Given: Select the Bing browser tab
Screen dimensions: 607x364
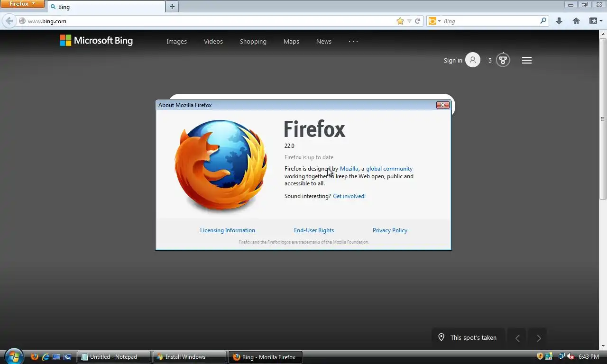Looking at the screenshot, I should click(106, 7).
